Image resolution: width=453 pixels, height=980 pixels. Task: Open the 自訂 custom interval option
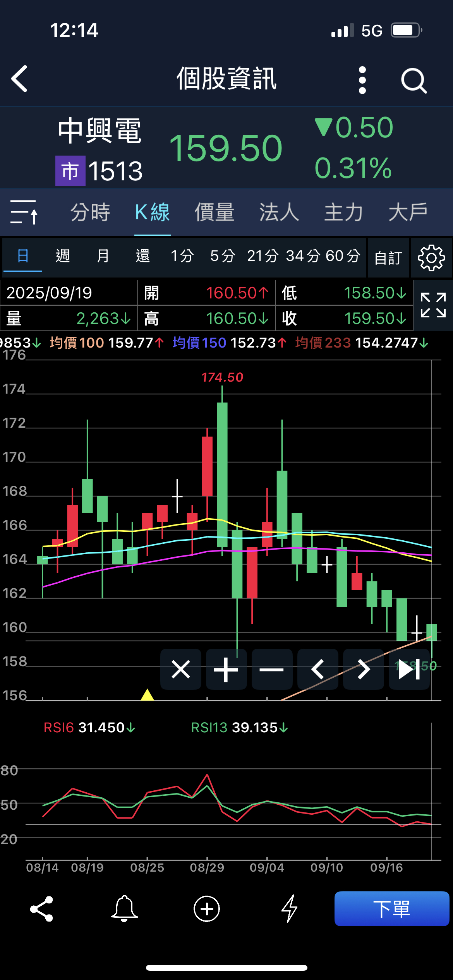point(388,258)
